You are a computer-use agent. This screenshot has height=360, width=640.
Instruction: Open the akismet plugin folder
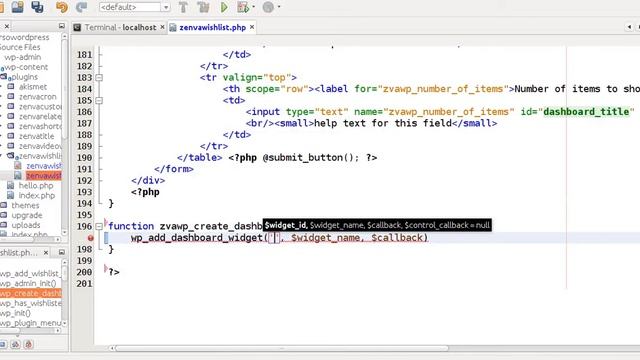pyautogui.click(x=33, y=87)
